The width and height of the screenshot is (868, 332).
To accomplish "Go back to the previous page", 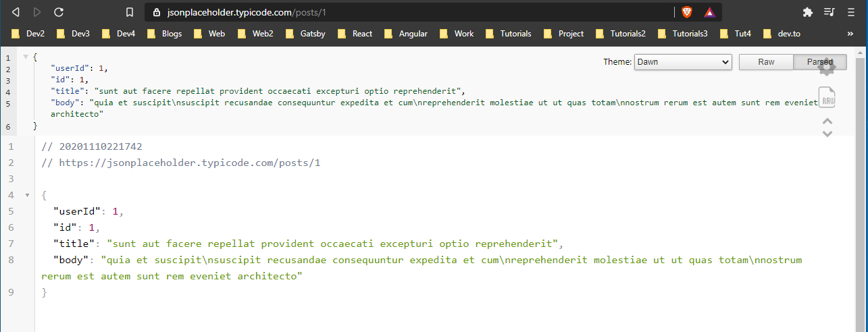I will [x=16, y=12].
